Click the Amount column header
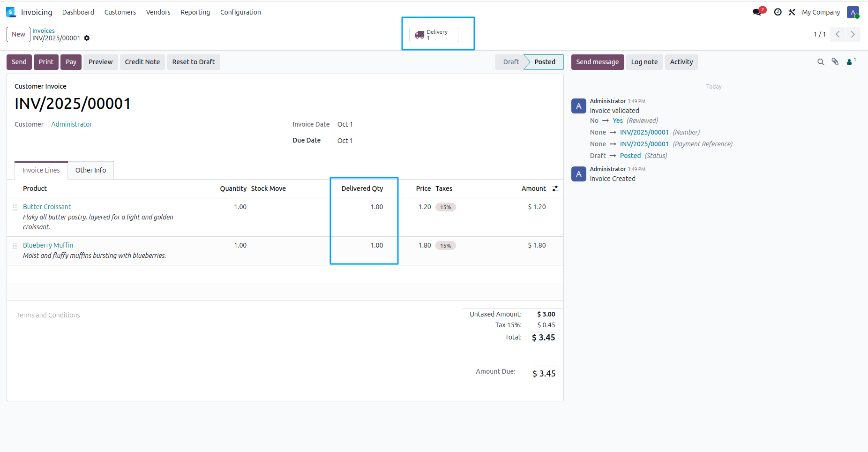 point(534,188)
